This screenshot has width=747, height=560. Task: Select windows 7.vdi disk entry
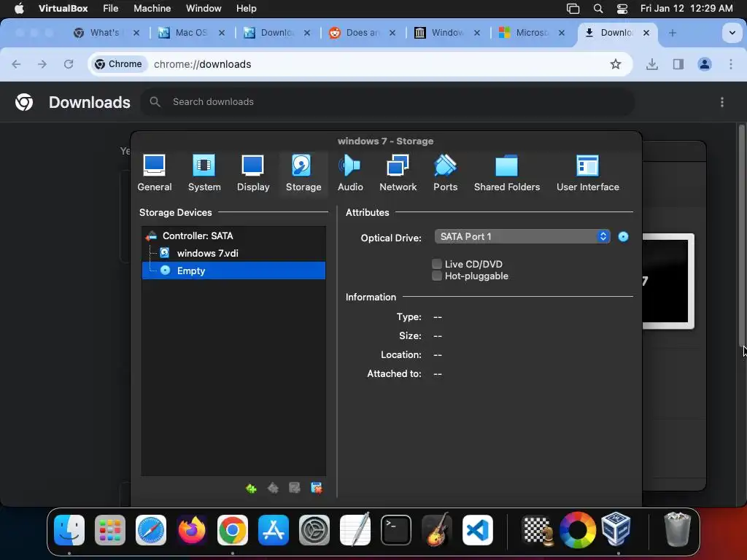pyautogui.click(x=234, y=253)
